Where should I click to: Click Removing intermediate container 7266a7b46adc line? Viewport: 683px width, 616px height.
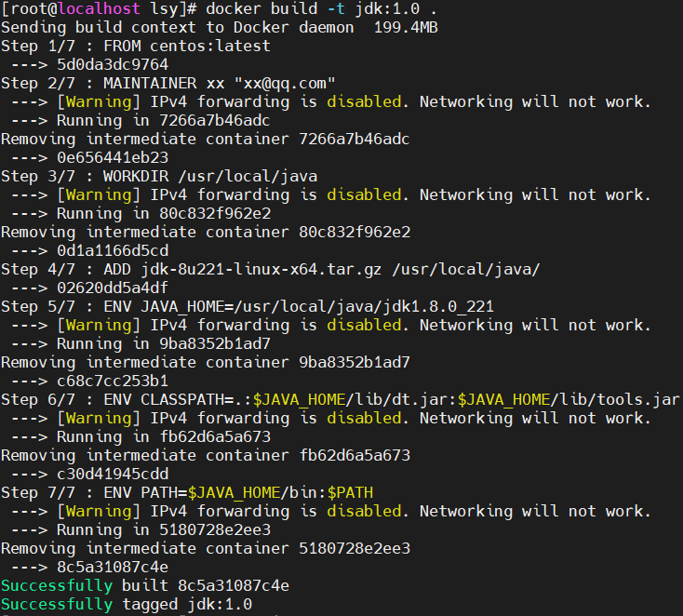(x=205, y=140)
